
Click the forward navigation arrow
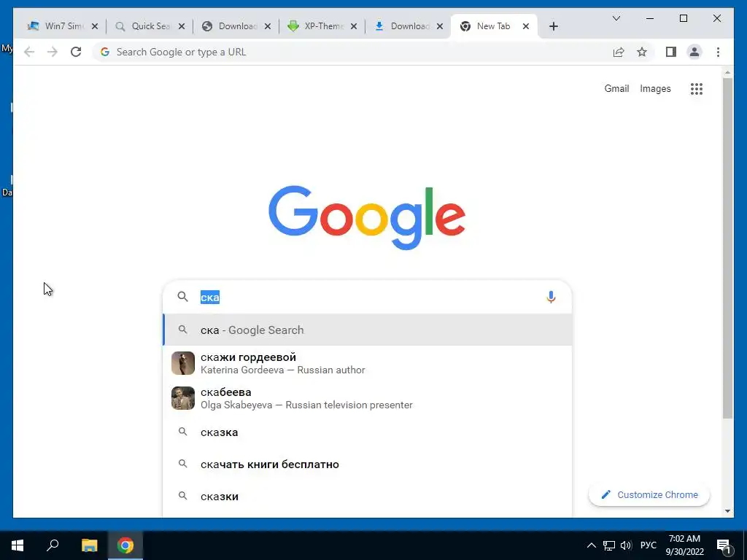point(53,52)
